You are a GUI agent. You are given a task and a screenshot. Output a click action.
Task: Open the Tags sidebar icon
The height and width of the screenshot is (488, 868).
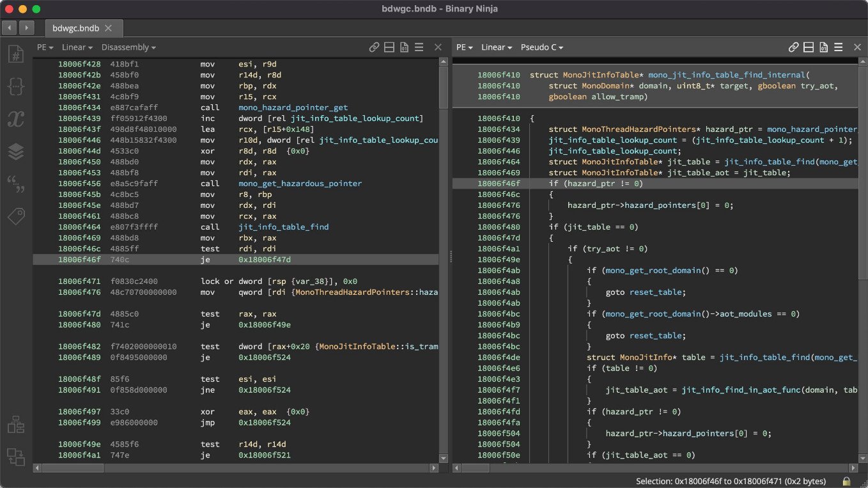tap(15, 217)
